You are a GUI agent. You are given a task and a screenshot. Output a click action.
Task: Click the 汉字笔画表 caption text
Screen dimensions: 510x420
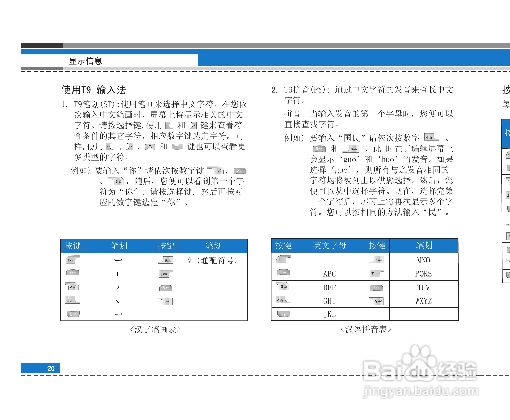click(155, 330)
